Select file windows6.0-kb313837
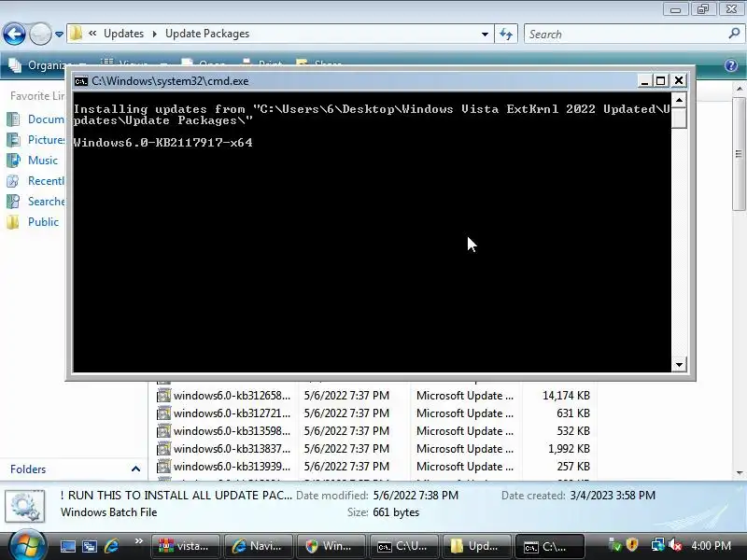Image resolution: width=747 pixels, height=560 pixels. coord(232,448)
